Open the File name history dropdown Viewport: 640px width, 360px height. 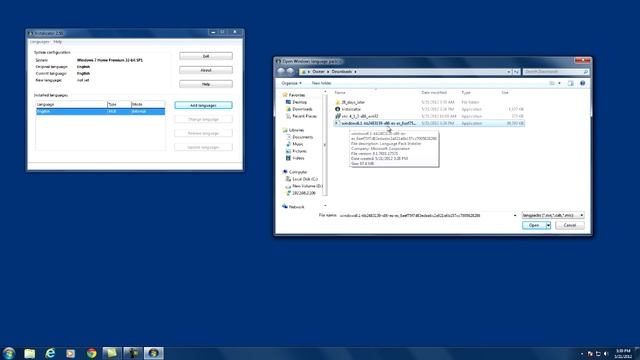pyautogui.click(x=515, y=216)
